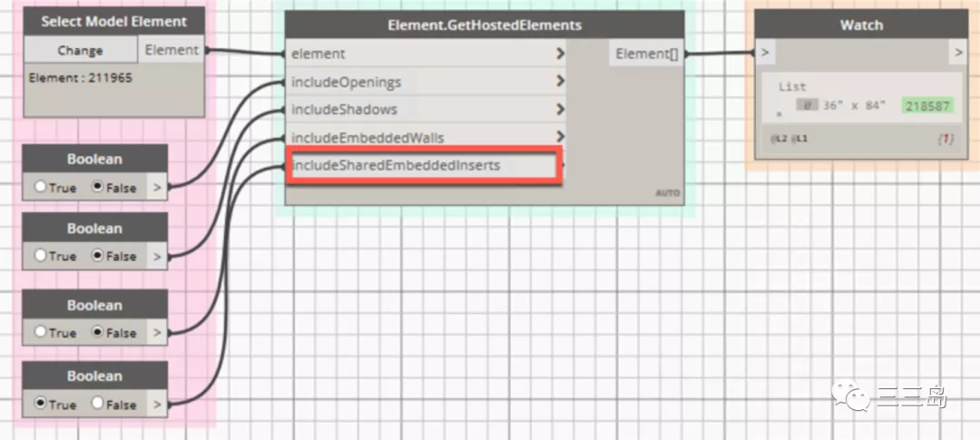
Task: Click the green element ID 218587
Action: (928, 105)
